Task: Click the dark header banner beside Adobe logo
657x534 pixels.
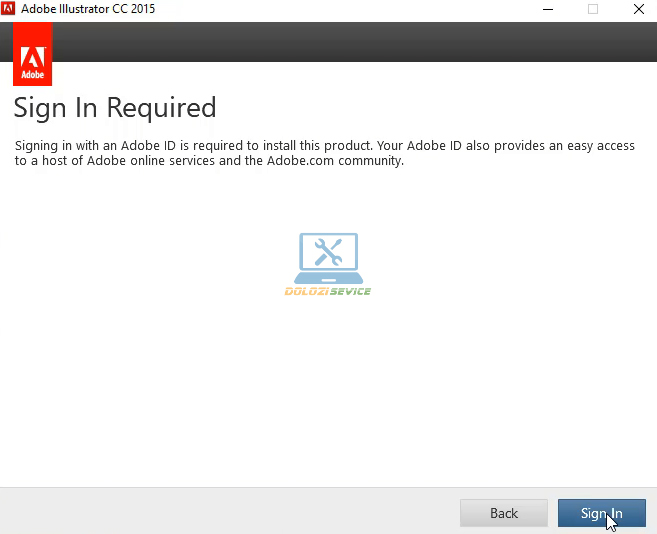Action: coord(350,42)
